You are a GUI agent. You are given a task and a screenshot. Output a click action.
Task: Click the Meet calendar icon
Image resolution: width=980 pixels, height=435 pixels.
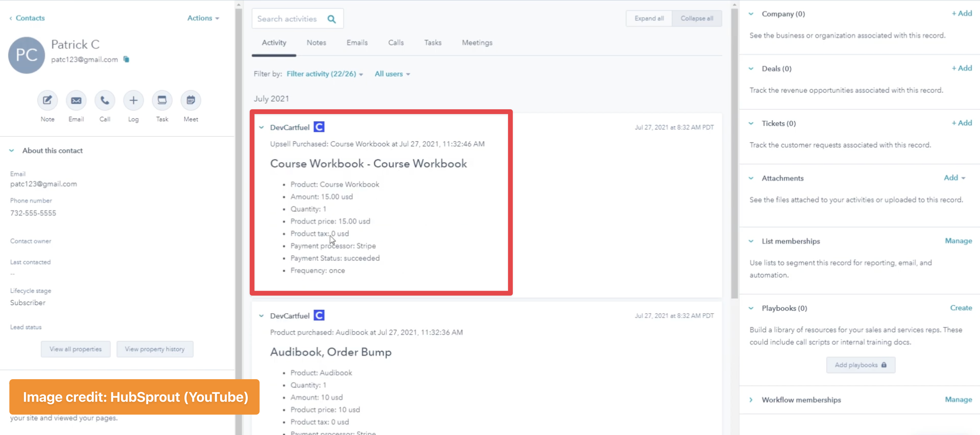point(191,100)
